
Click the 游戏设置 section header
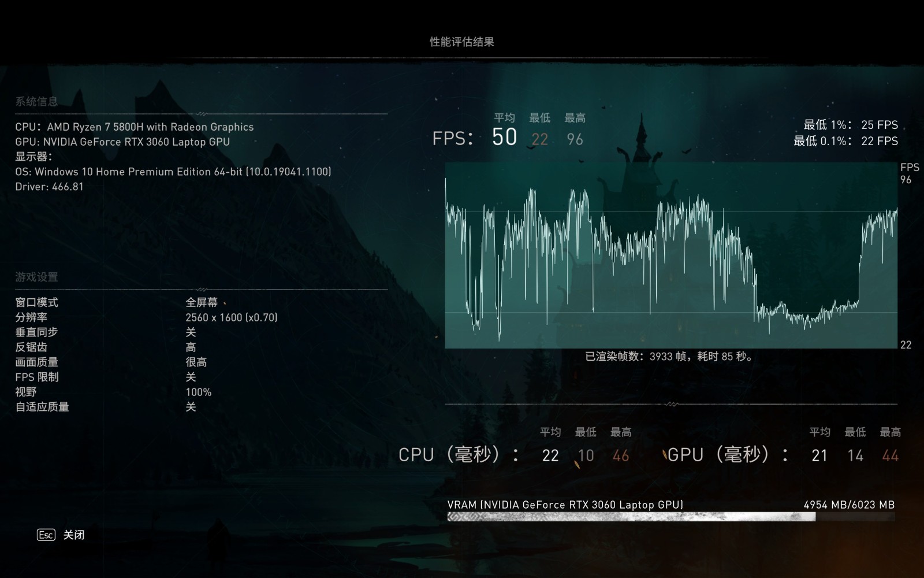[36, 277]
